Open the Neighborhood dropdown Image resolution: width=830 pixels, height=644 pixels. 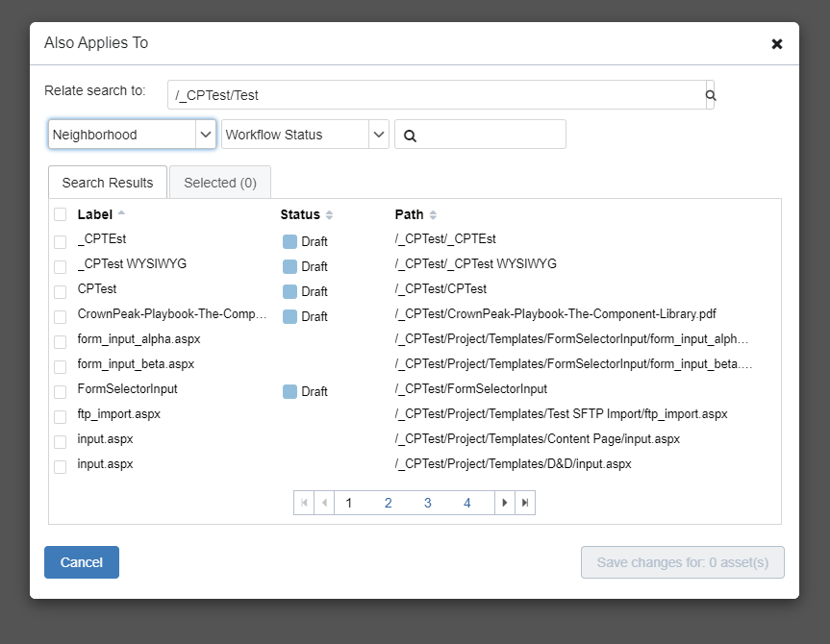click(x=132, y=135)
